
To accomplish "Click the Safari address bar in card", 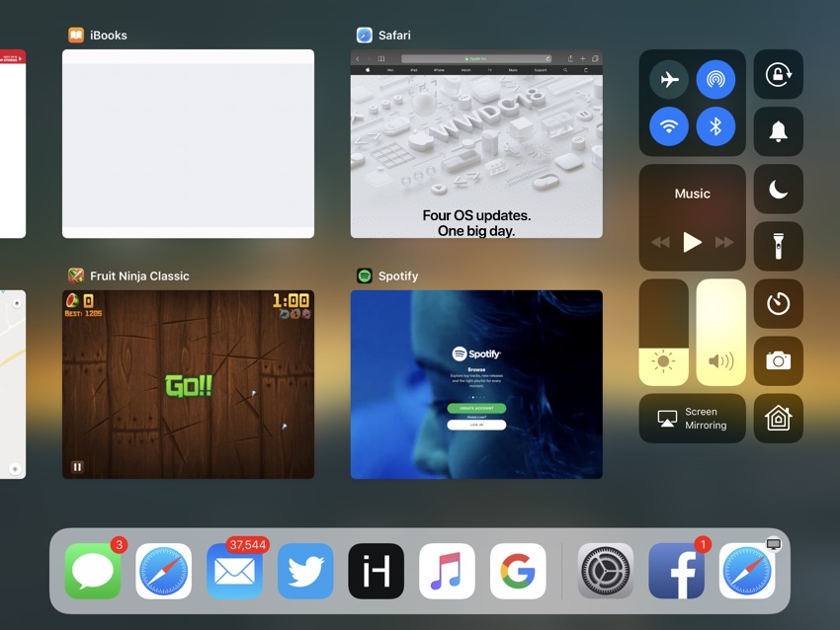I will tap(476, 58).
